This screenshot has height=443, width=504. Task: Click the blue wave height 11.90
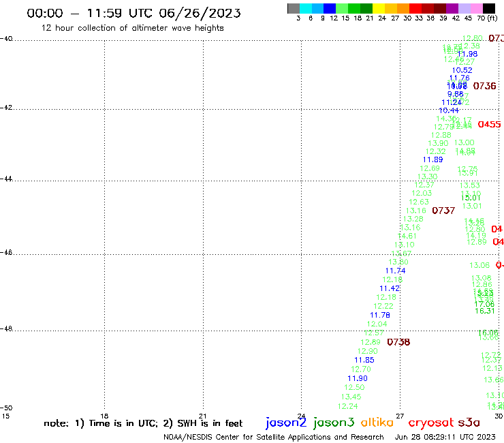[358, 379]
